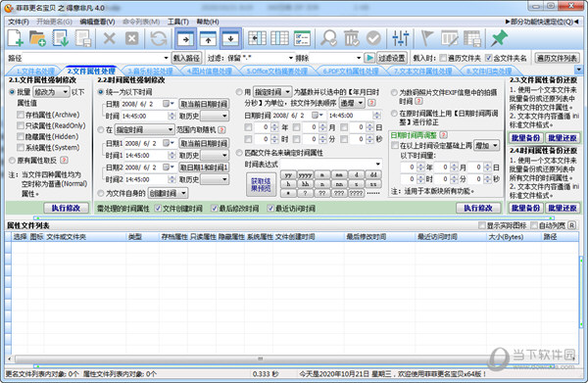Open the 增加 adjustment dropdown

point(487,145)
